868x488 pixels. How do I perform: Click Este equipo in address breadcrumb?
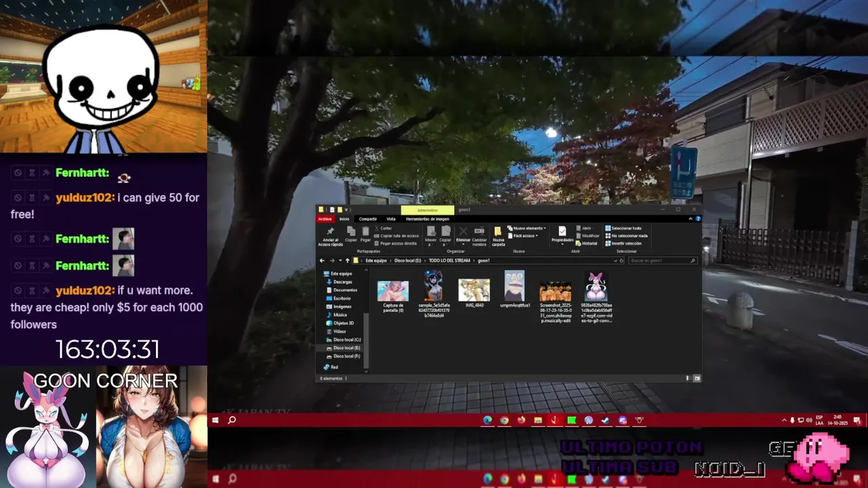point(376,261)
